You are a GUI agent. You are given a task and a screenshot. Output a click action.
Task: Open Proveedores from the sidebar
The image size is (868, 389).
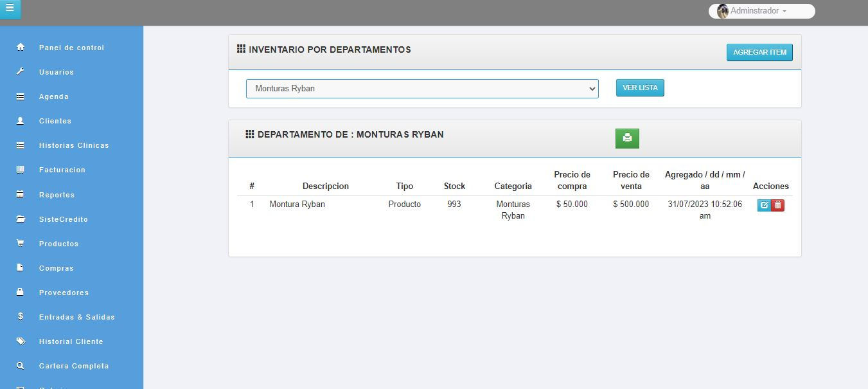click(64, 293)
